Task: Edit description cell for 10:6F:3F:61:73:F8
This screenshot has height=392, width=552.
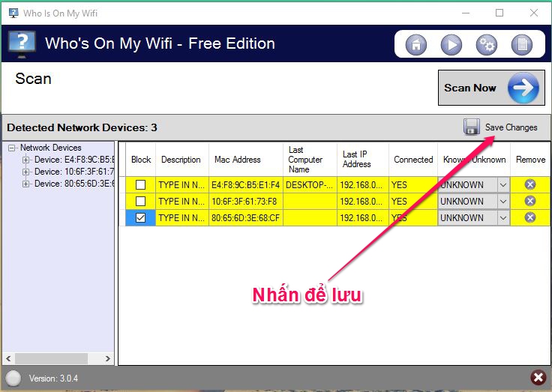Action: point(182,202)
